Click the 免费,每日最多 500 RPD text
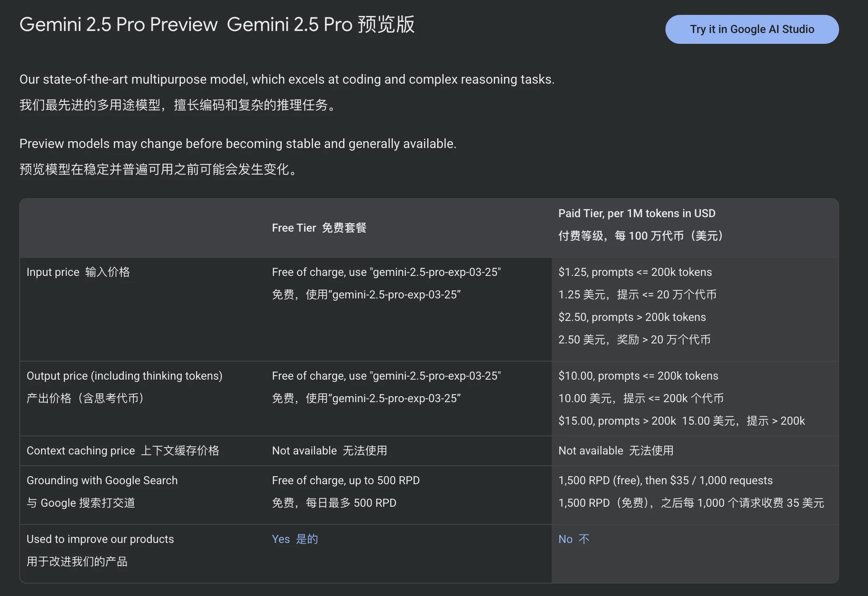 pos(334,503)
